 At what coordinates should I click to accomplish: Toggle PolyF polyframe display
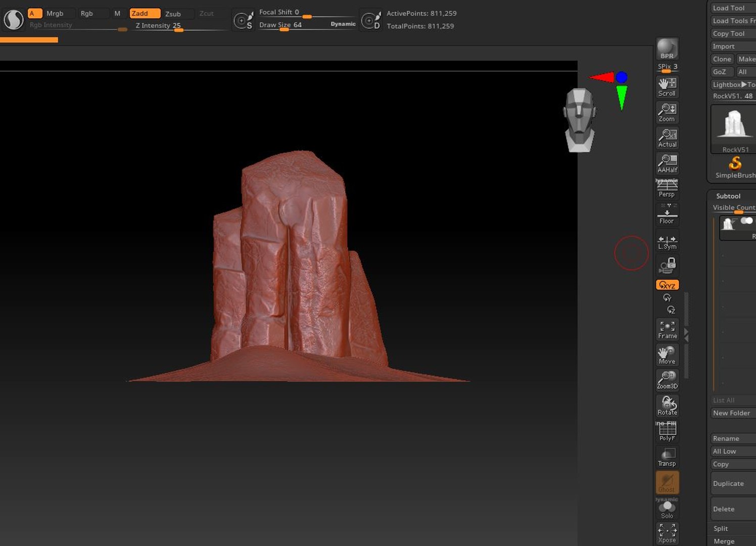[x=667, y=431]
